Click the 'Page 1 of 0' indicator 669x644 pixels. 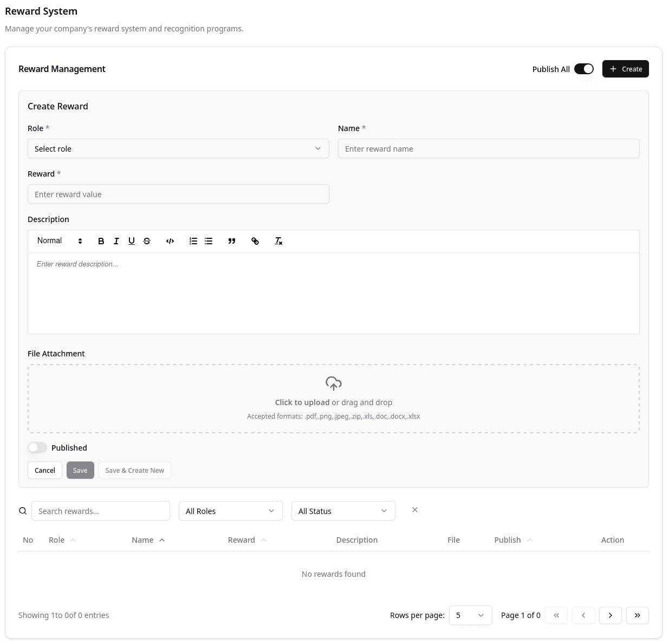[521, 615]
